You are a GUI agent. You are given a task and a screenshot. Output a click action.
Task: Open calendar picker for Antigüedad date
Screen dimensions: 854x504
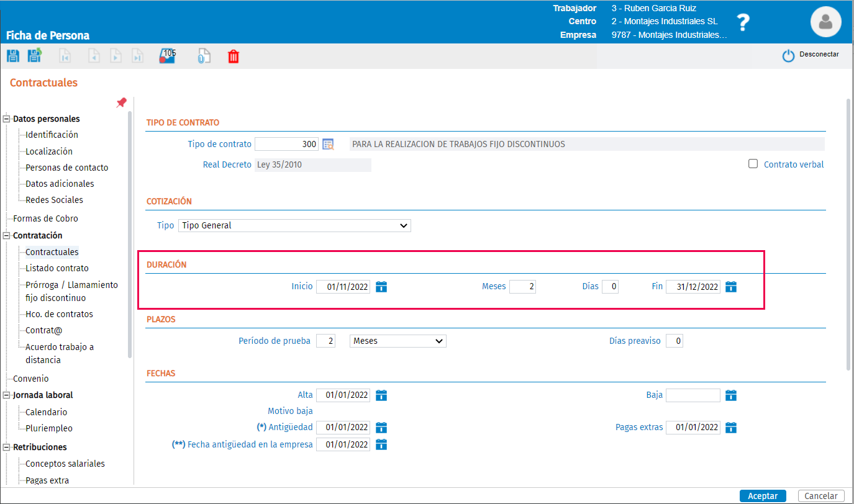pyautogui.click(x=381, y=428)
